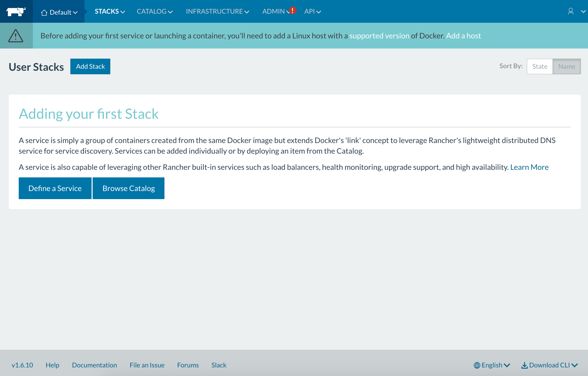Sort stacks by State
This screenshot has height=376, width=588.
pyautogui.click(x=540, y=66)
